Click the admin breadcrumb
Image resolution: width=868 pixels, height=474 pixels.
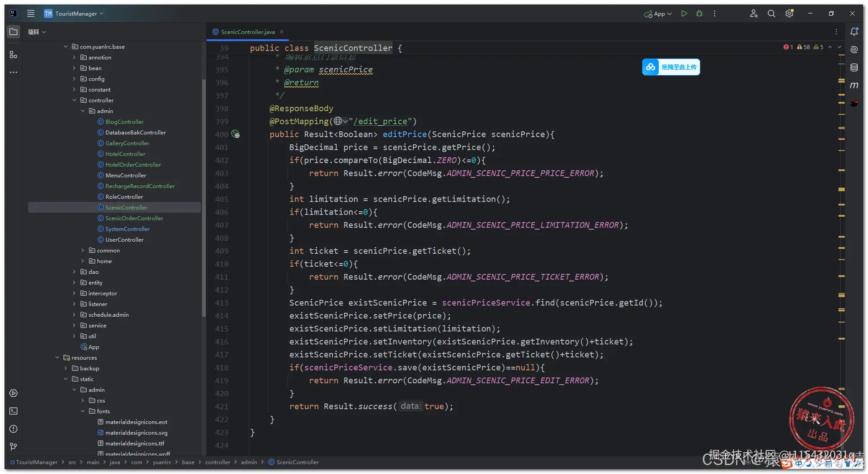tap(249, 462)
